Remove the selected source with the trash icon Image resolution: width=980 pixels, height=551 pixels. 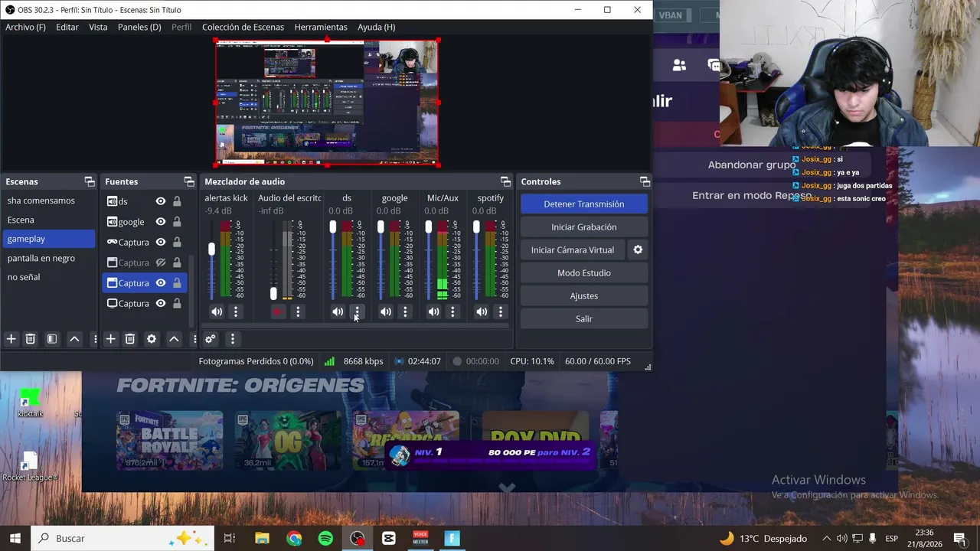130,339
